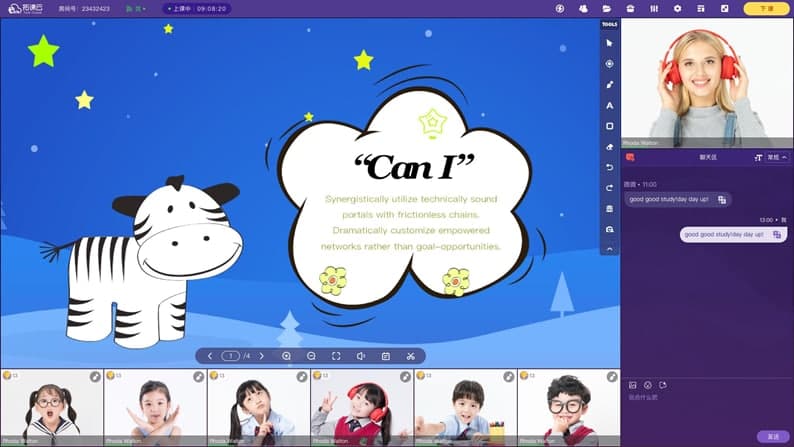Screen dimensions: 794x447
Task: Select the laser pointer tool
Action: pos(609,64)
